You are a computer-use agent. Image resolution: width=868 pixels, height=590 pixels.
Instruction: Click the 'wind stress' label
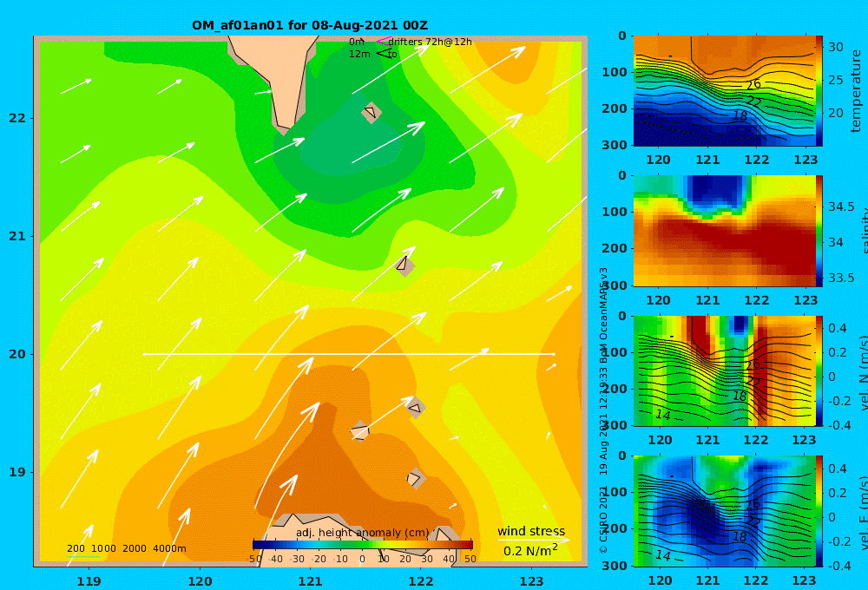click(531, 531)
